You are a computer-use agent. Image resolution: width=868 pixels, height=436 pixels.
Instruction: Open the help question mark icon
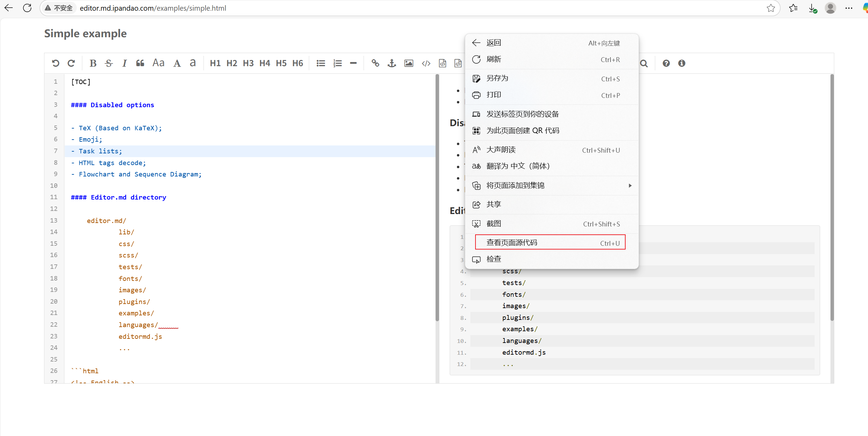click(666, 63)
